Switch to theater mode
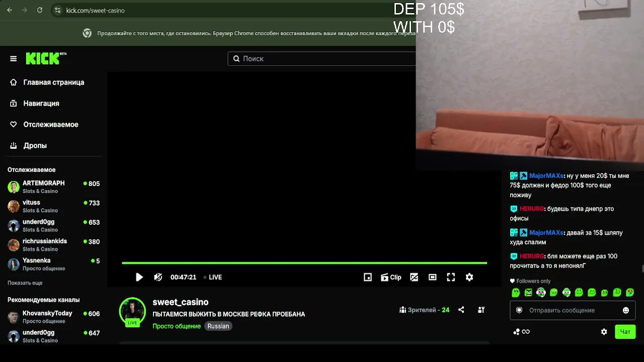The image size is (644, 362). 432,277
